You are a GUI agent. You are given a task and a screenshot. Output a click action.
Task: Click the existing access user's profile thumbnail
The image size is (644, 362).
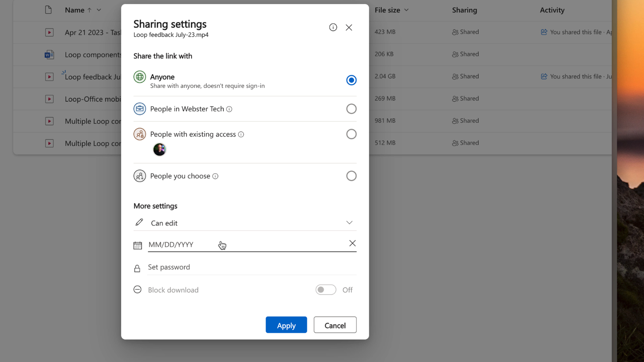(159, 150)
